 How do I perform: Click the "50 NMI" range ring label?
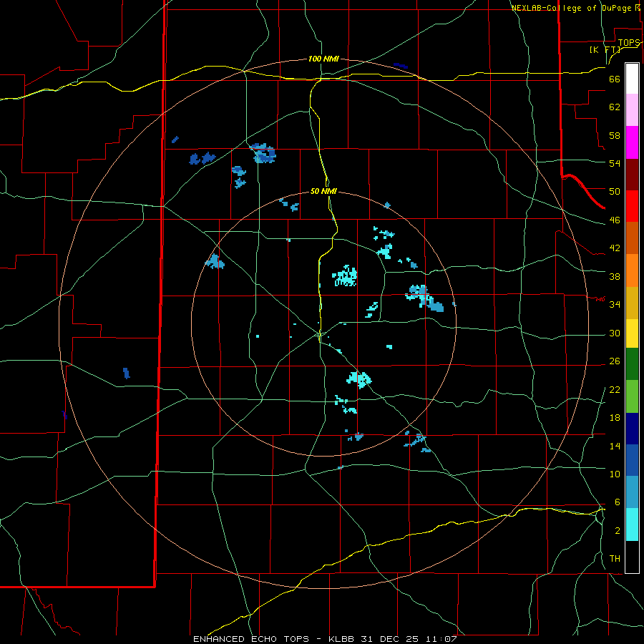pyautogui.click(x=323, y=191)
